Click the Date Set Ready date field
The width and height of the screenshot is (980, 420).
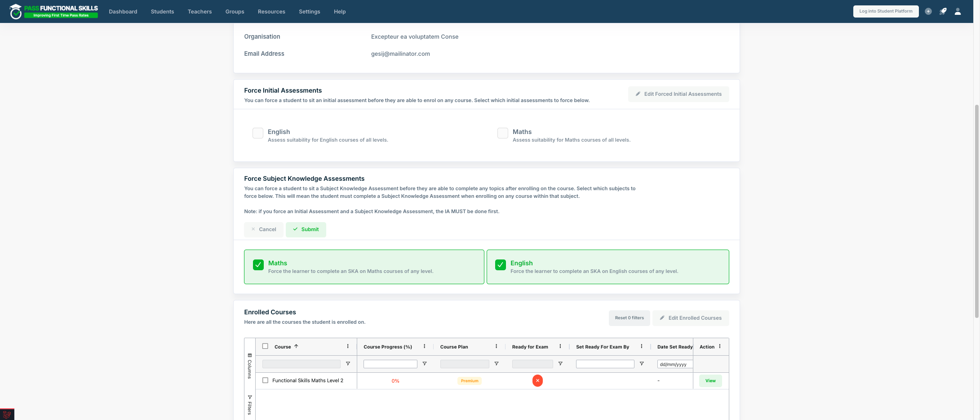(x=675, y=364)
